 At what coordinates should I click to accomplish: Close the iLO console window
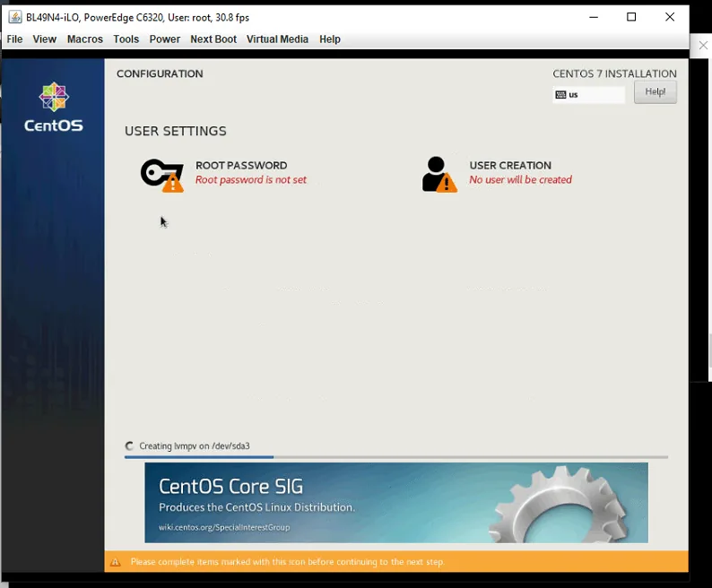click(x=670, y=17)
